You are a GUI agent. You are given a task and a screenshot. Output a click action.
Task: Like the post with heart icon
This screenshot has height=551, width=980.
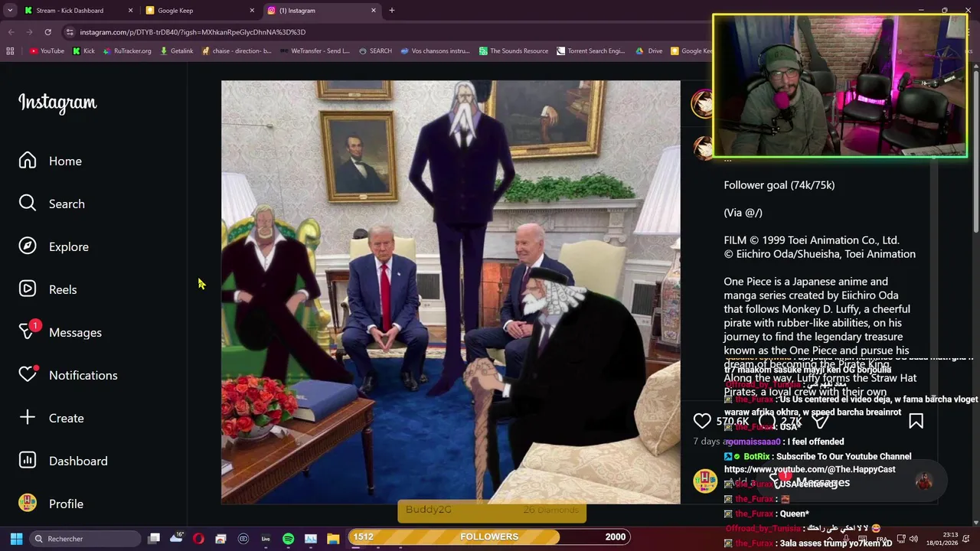[702, 421]
